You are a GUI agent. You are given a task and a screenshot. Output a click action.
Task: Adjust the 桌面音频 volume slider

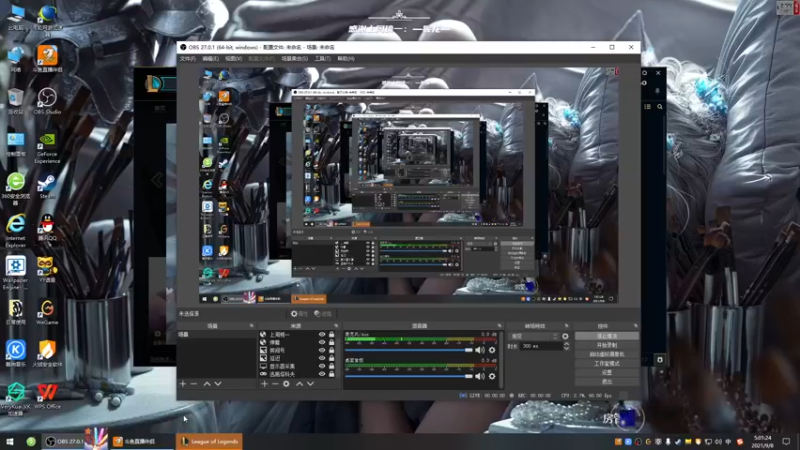click(x=409, y=376)
